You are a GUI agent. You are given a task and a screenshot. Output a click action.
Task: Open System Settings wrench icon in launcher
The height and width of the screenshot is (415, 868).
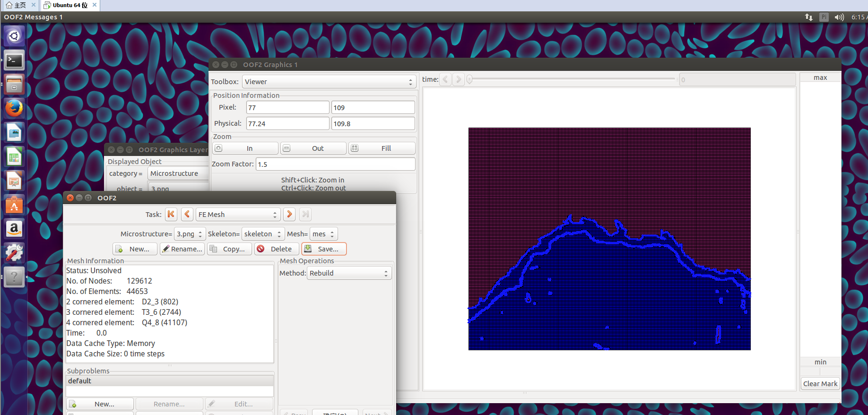[14, 253]
